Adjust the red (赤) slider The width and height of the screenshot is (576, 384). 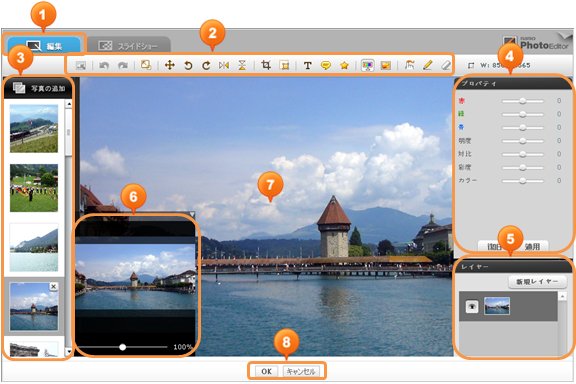(522, 101)
